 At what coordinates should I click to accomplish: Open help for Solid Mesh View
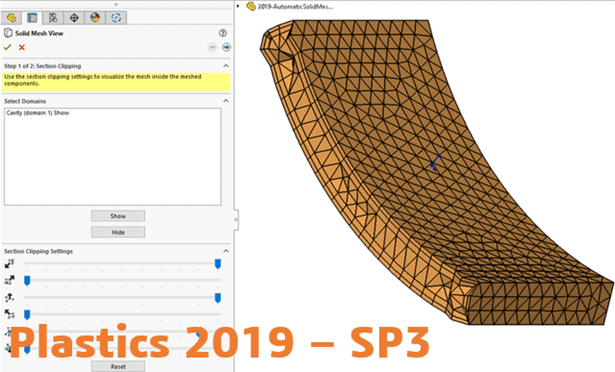click(x=223, y=33)
